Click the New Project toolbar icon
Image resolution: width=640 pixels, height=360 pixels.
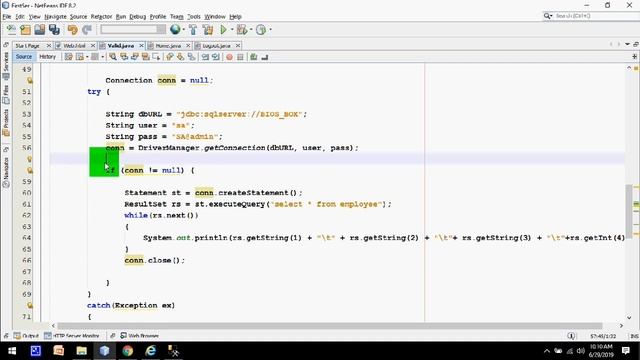click(25, 29)
